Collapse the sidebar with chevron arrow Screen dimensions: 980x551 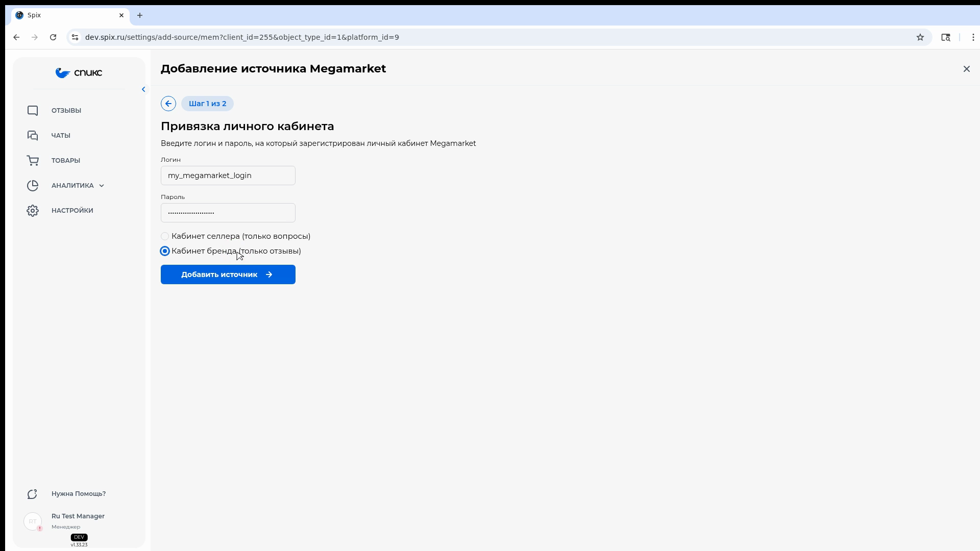click(143, 89)
